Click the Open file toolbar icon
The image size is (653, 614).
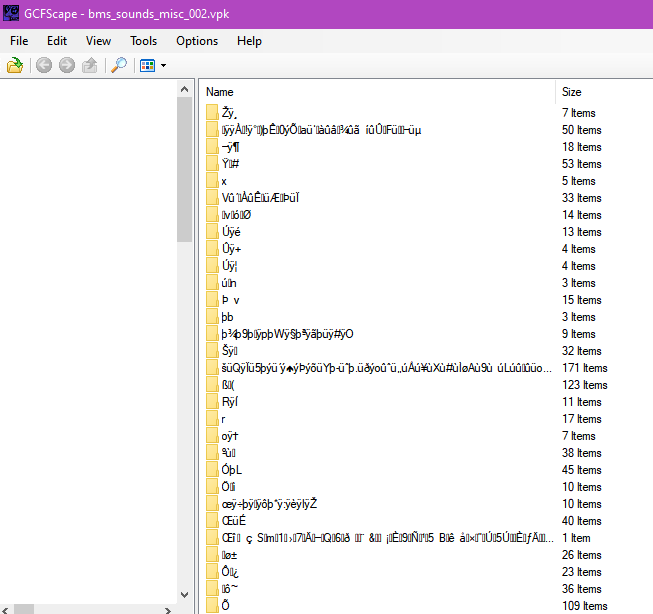[15, 65]
